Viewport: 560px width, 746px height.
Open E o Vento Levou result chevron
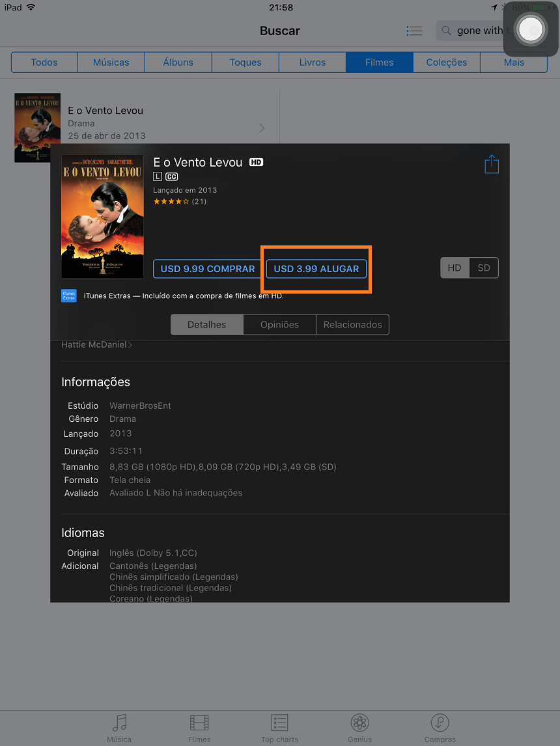click(262, 128)
